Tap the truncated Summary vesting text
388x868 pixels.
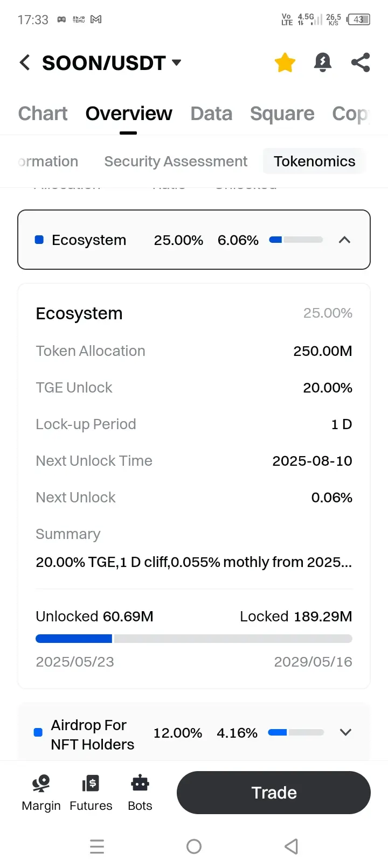tap(194, 562)
